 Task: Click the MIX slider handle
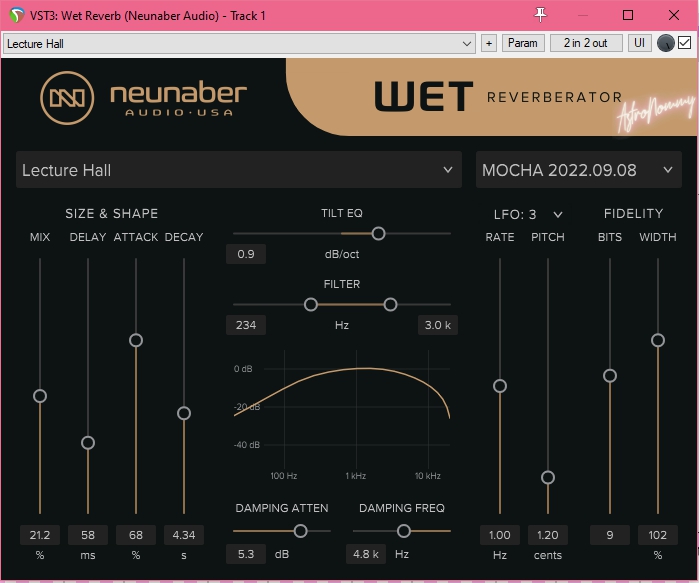tap(40, 396)
